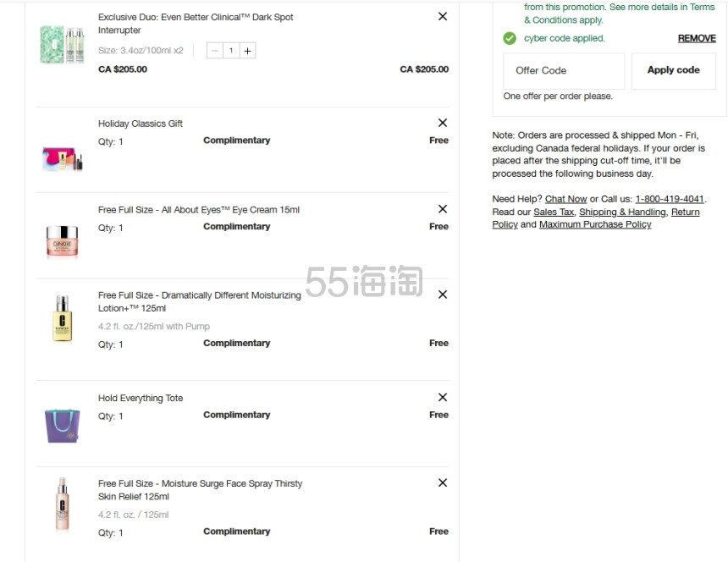Open the Hold Everything Tote thumbnail
The height and width of the screenshot is (562, 728).
point(62,425)
